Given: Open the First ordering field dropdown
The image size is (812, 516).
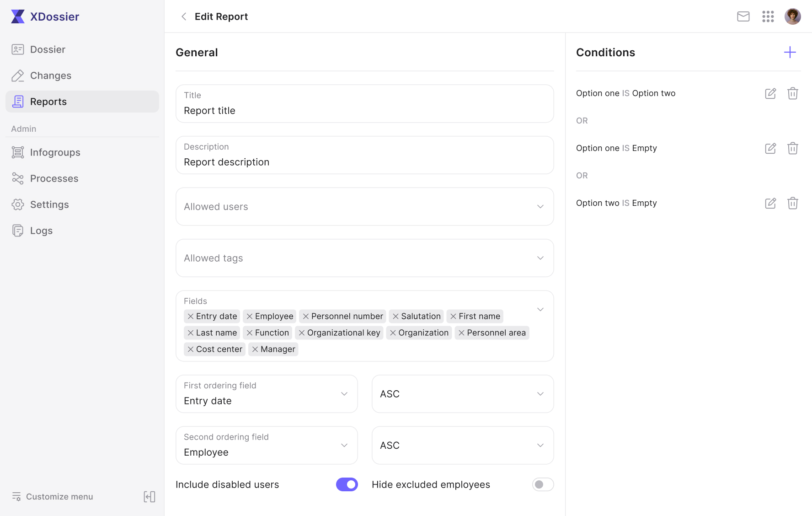Looking at the screenshot, I should (x=267, y=394).
